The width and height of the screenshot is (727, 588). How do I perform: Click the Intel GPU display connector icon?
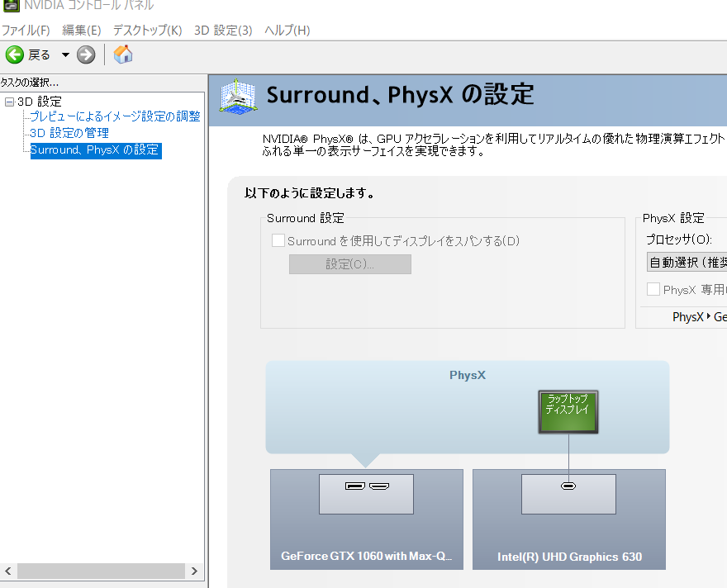click(568, 486)
